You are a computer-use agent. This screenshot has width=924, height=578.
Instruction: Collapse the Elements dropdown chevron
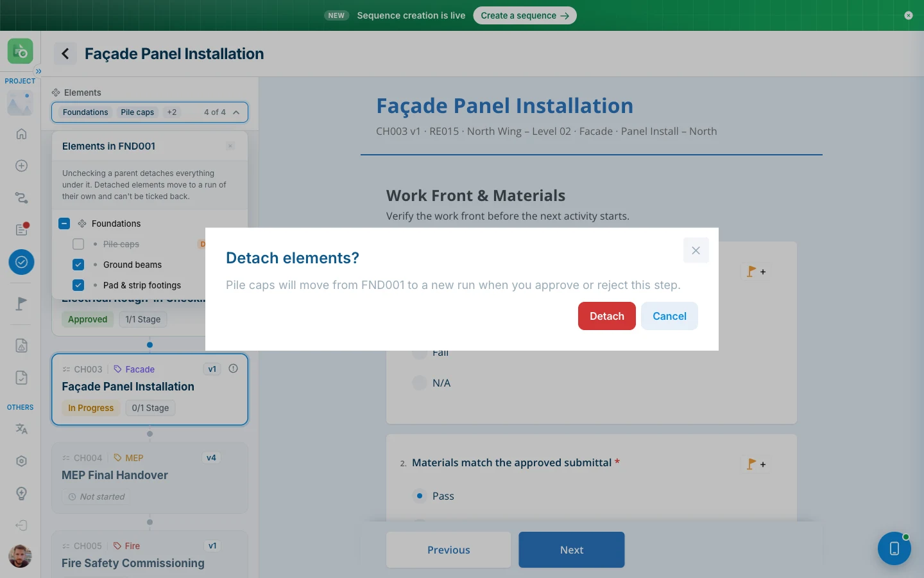pos(236,112)
